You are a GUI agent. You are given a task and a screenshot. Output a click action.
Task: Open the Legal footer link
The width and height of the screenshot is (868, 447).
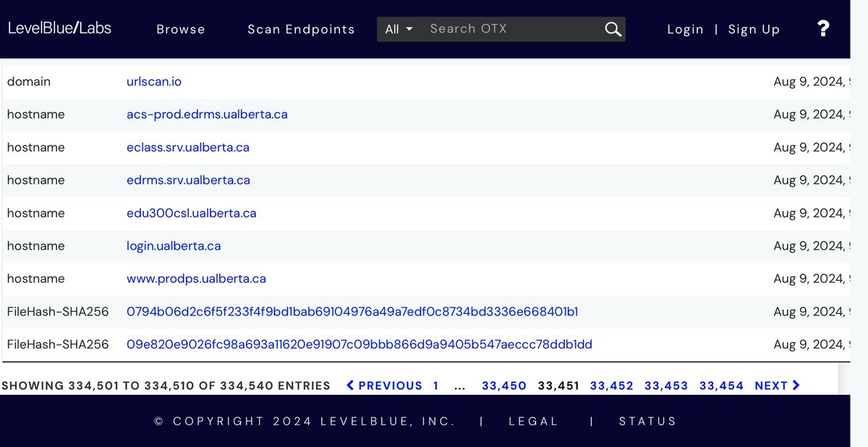click(x=533, y=421)
